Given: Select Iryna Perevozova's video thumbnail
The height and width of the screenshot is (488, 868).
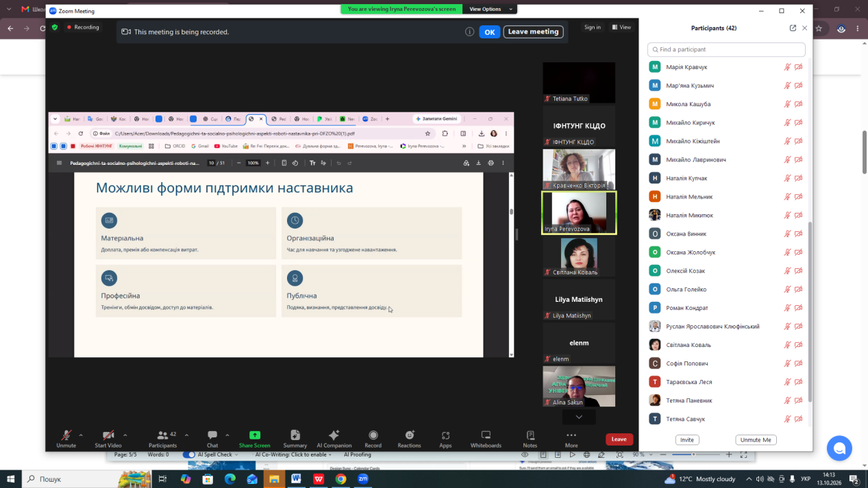Looking at the screenshot, I should coord(579,213).
